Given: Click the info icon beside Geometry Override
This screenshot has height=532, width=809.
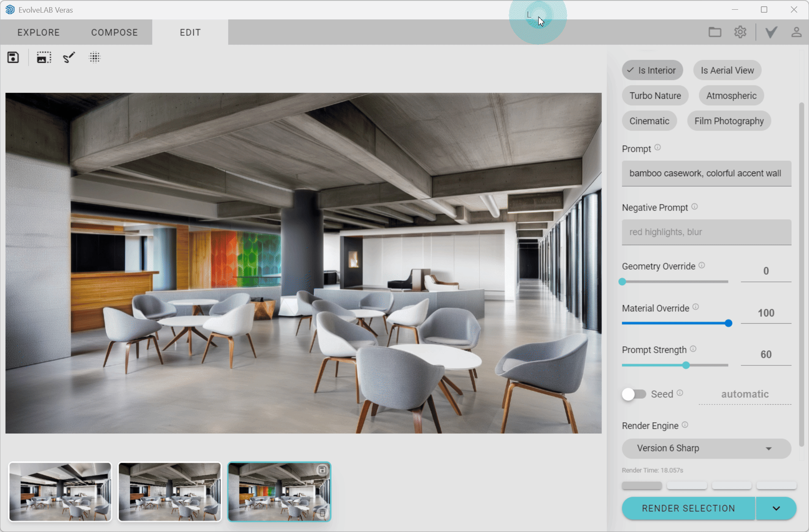Looking at the screenshot, I should (701, 265).
